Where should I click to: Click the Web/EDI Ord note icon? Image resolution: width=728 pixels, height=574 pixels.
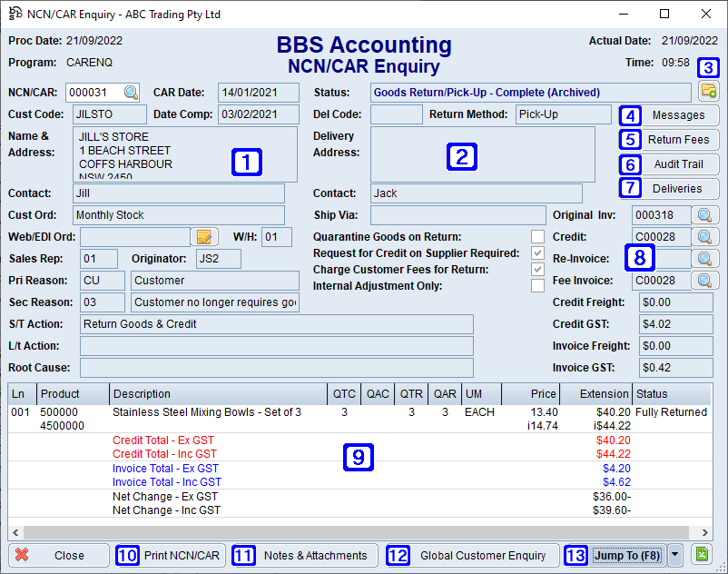205,237
